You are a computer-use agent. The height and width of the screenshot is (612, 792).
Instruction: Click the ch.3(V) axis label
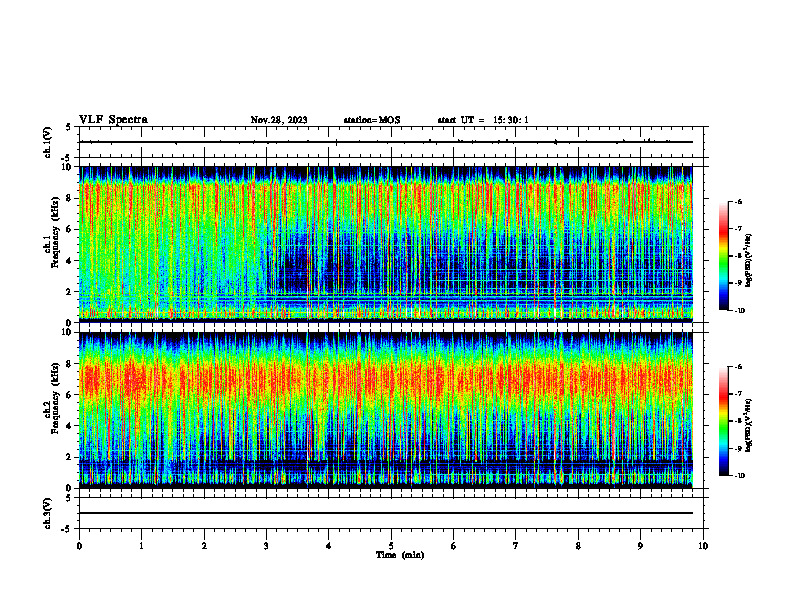point(47,513)
